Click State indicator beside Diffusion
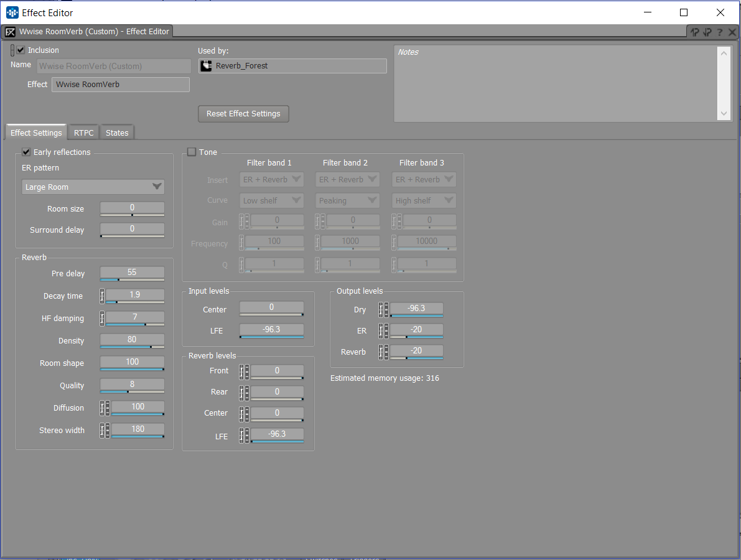The width and height of the screenshot is (741, 560). coord(107,408)
